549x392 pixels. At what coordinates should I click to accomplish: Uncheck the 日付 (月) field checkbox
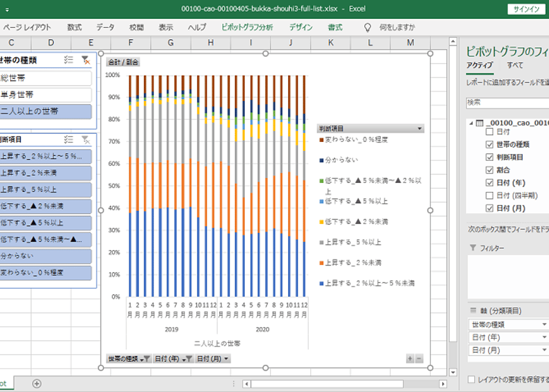click(490, 208)
